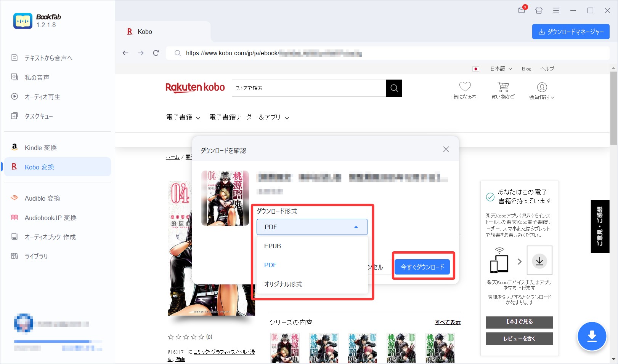This screenshot has height=364, width=618.
Task: Choose オリジナル形式 from the format list
Action: pos(283,284)
